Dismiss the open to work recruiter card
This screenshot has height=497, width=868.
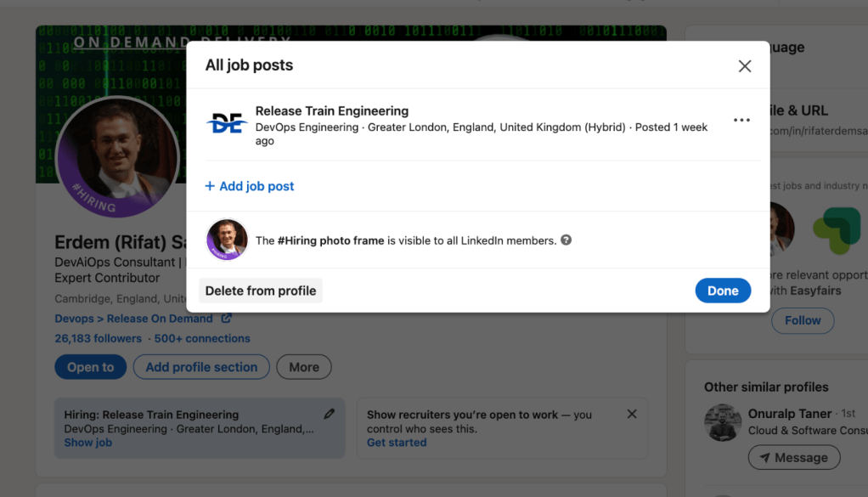[x=632, y=414]
